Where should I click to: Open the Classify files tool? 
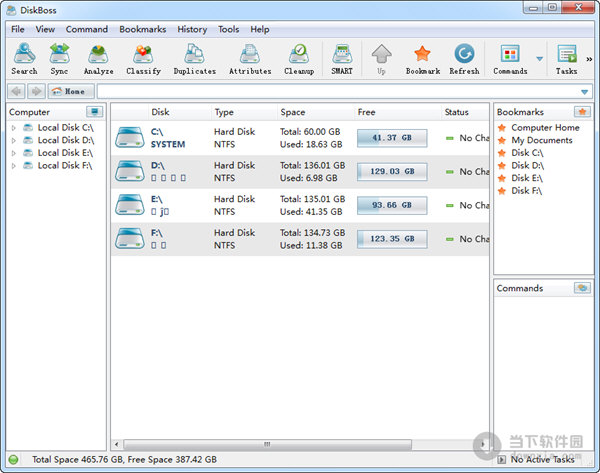coord(143,59)
